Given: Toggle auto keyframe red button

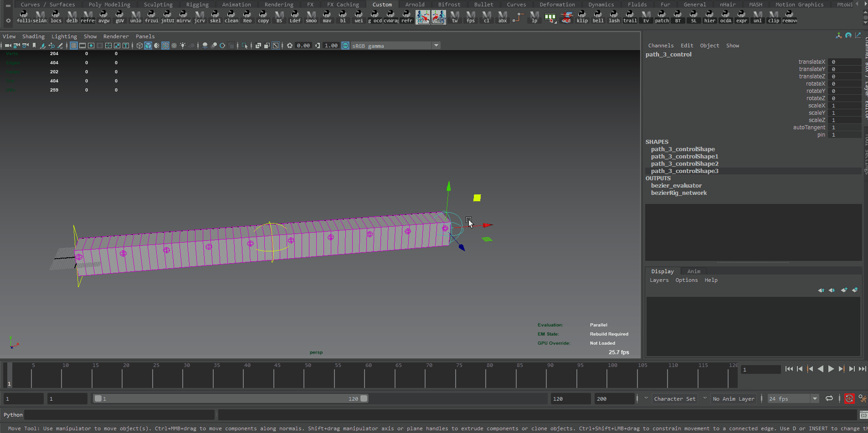Looking at the screenshot, I should (x=849, y=399).
